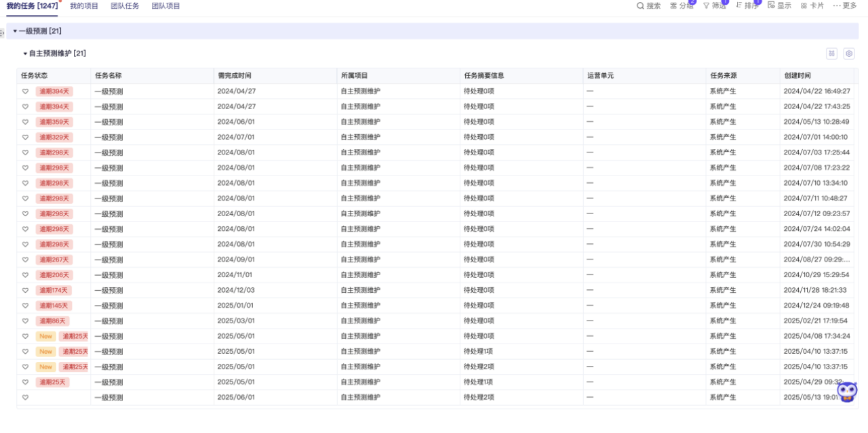Switch to the 我的项目 tab
Image resolution: width=868 pixels, height=433 pixels.
[84, 6]
